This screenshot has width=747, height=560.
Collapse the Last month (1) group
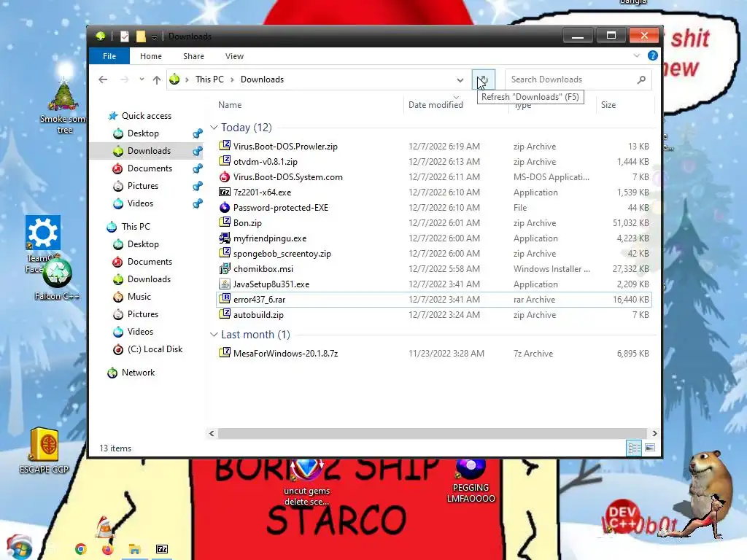[x=214, y=334]
